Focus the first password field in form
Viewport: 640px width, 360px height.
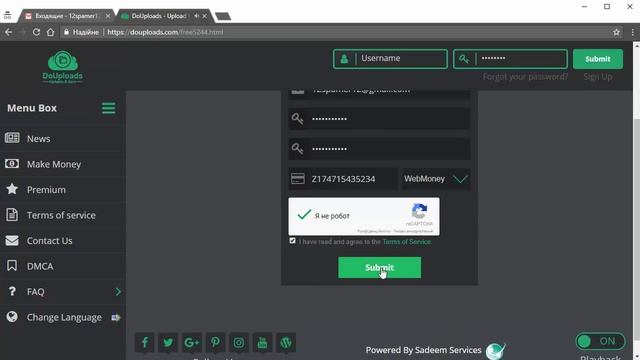pyautogui.click(x=379, y=119)
